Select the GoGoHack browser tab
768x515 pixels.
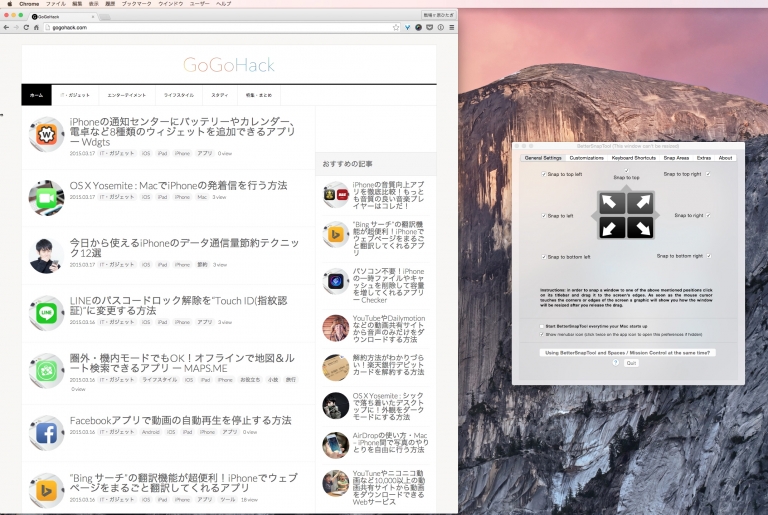pyautogui.click(x=61, y=17)
